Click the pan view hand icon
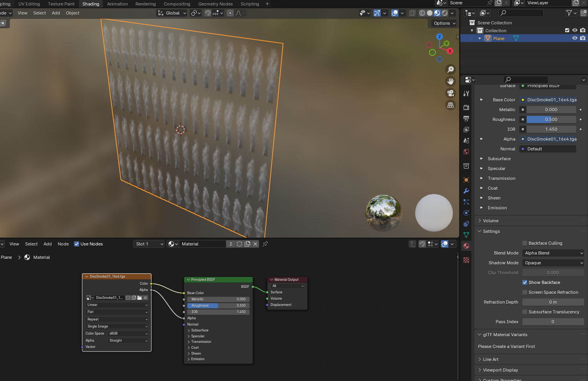588x381 pixels. [451, 81]
